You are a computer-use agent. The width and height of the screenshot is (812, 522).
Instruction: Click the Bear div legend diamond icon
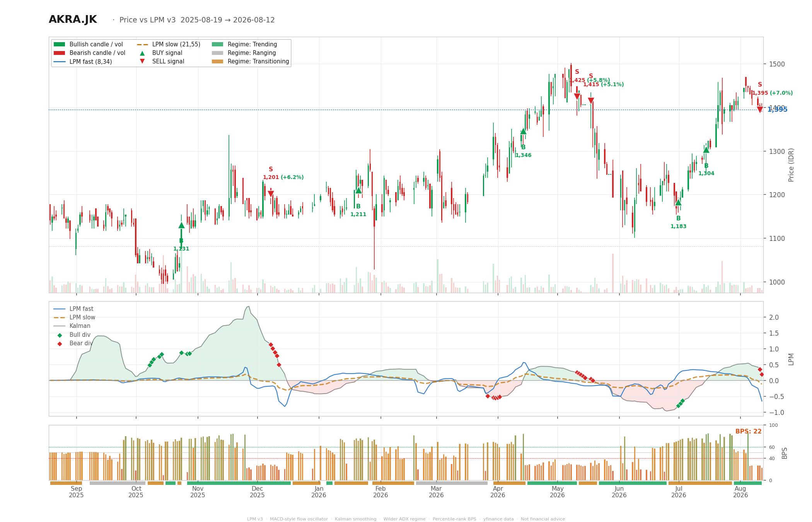point(60,344)
